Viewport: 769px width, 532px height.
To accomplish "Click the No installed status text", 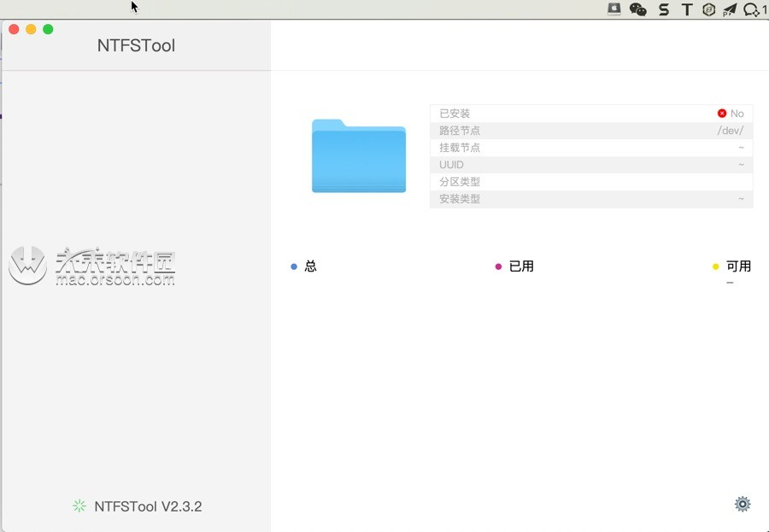I will tap(737, 114).
